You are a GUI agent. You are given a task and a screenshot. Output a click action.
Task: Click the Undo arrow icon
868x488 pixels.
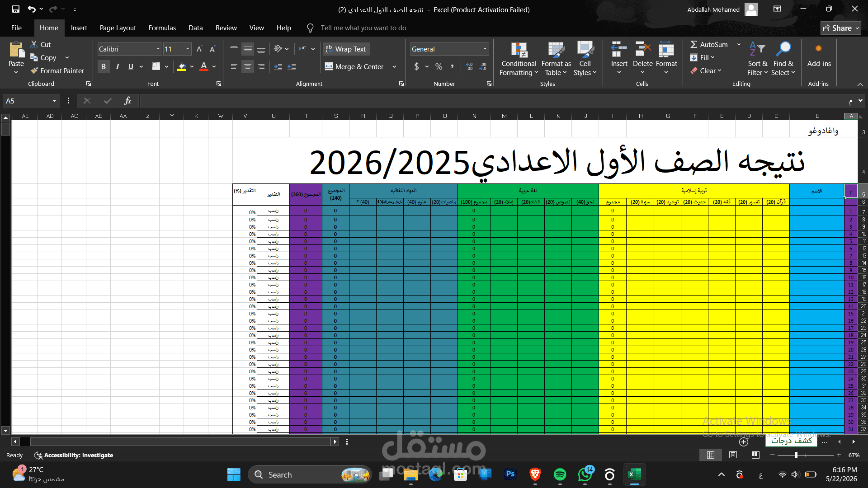point(31,9)
